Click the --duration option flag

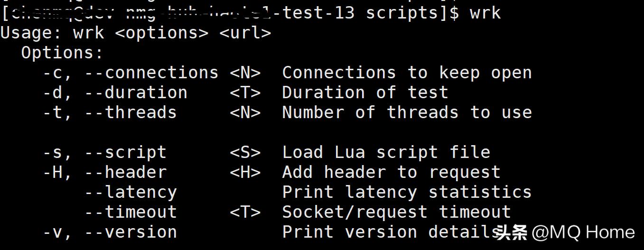pos(136,93)
